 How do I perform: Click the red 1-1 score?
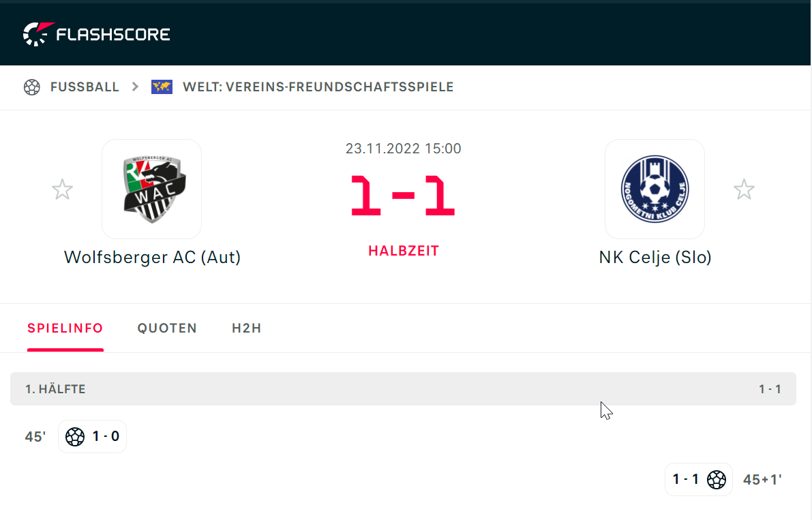click(x=403, y=196)
